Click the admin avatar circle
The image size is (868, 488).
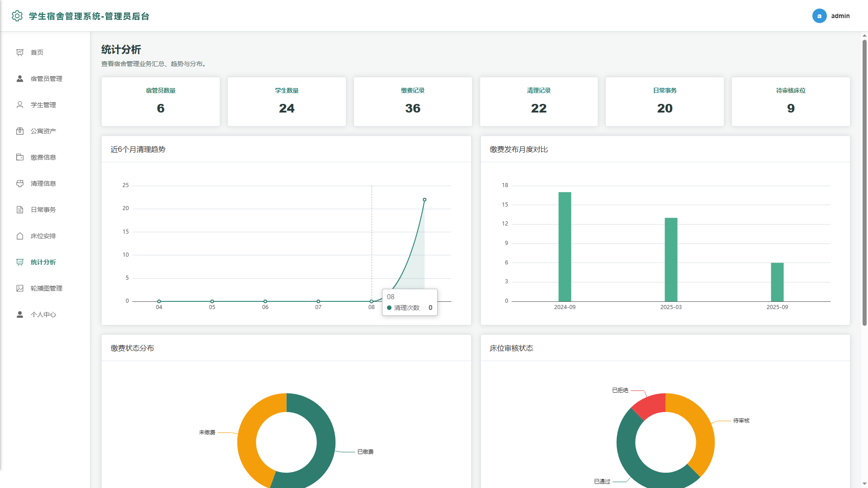pos(819,16)
